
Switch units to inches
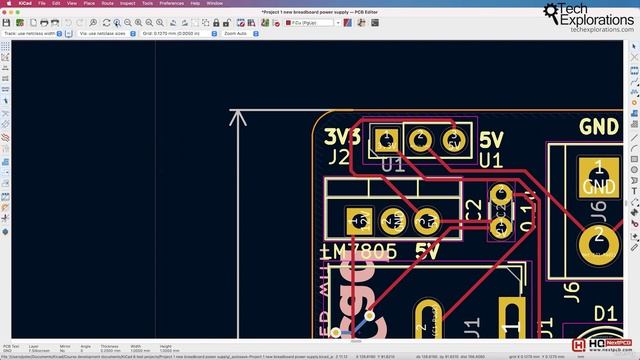pos(5,68)
